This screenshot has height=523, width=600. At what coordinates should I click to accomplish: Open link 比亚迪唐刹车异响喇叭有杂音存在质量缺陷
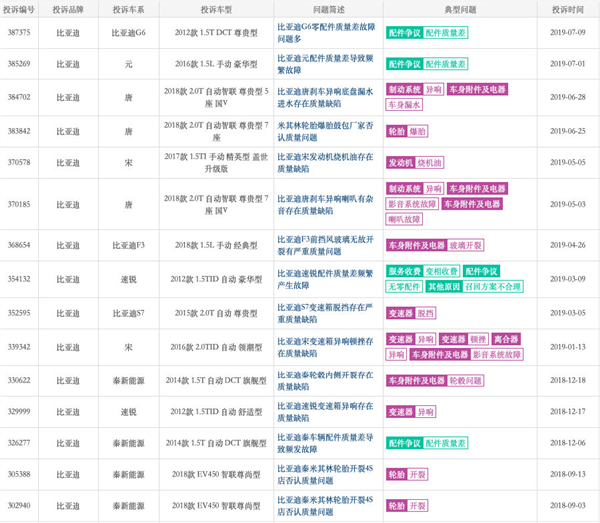[325, 205]
